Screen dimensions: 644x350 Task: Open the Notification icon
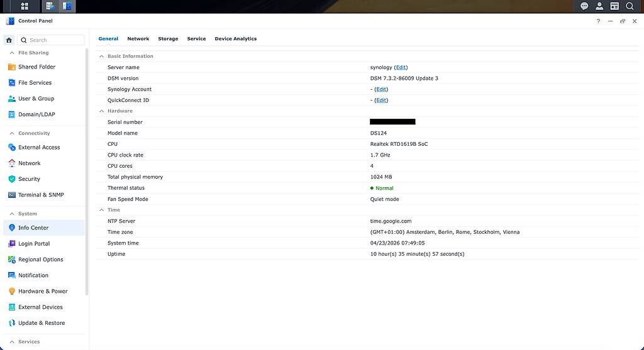click(12, 275)
